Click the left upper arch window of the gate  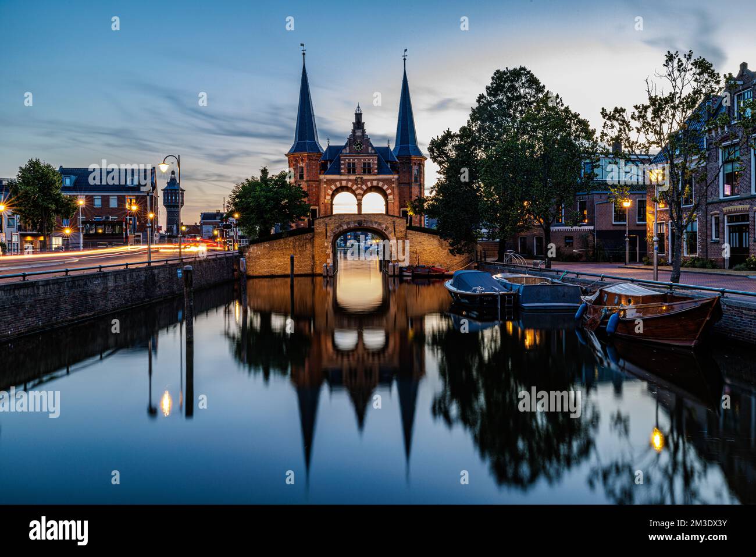(x=345, y=203)
